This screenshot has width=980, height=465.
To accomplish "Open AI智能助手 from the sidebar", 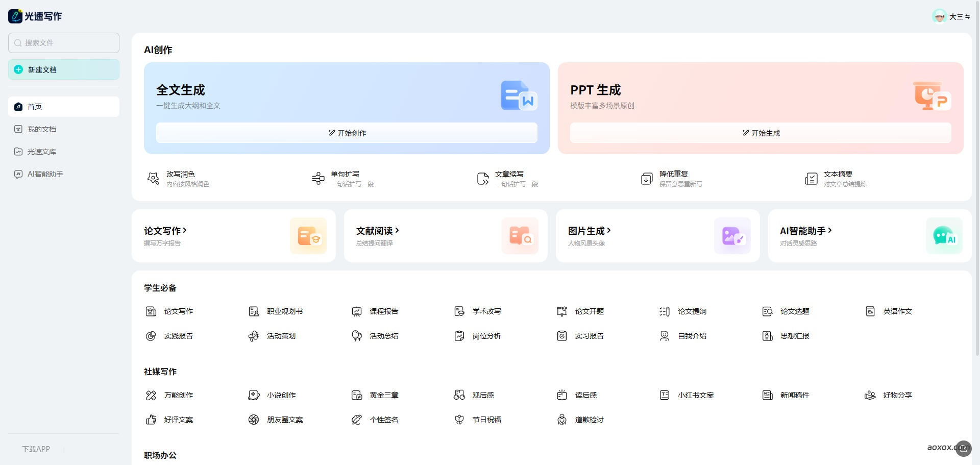I will pyautogui.click(x=45, y=174).
